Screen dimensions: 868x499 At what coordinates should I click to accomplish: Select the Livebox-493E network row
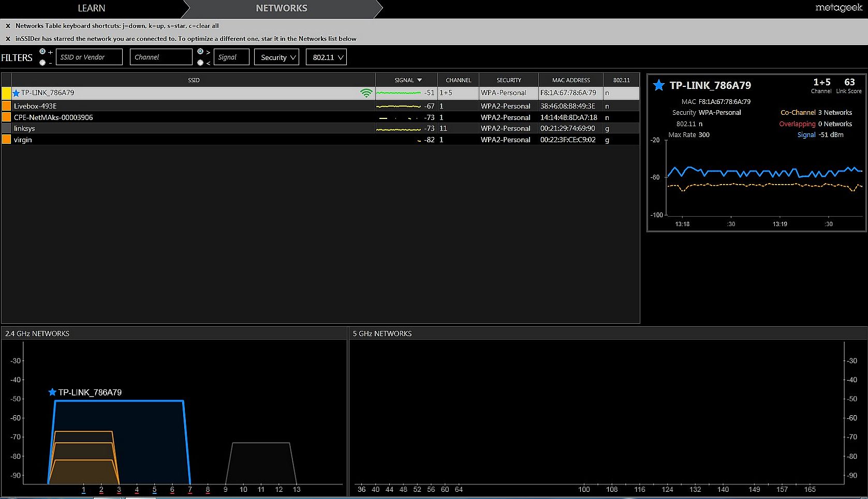coord(321,106)
